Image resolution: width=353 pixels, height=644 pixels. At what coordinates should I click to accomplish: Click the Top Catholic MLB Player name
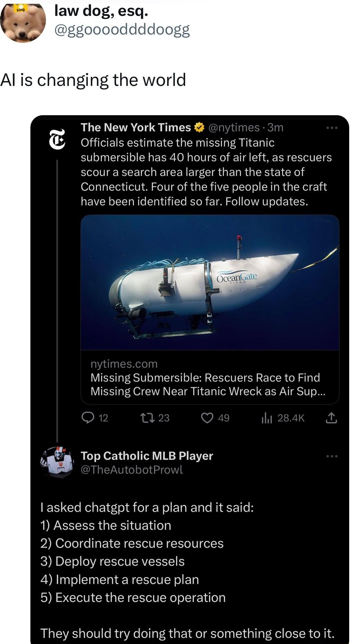pos(147,456)
